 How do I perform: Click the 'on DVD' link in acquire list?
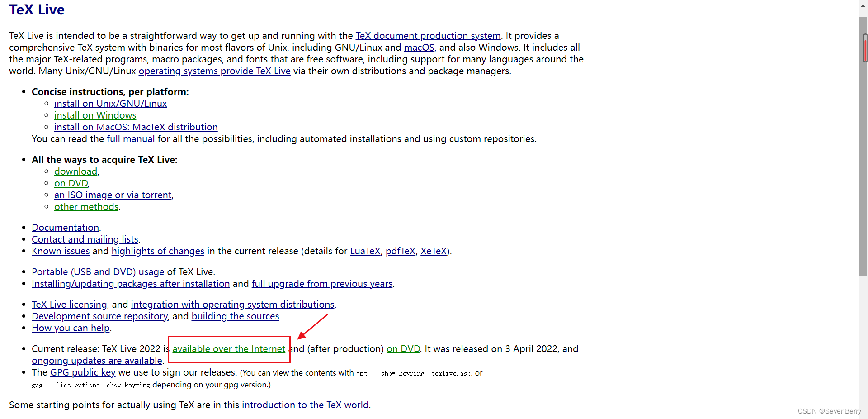71,183
